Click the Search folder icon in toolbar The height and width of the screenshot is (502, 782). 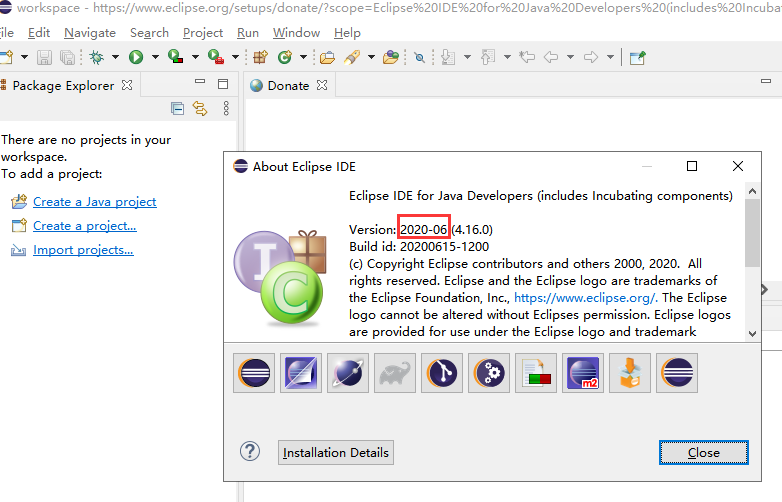tap(391, 57)
